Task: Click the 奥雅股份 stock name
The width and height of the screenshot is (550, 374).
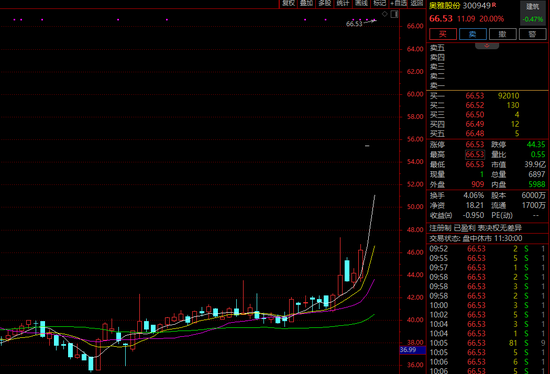Action: tap(444, 6)
